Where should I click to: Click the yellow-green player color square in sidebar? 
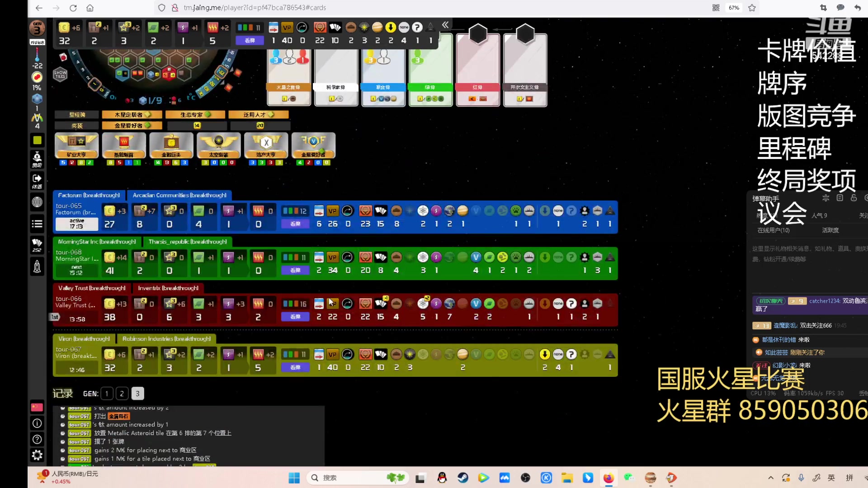pyautogui.click(x=37, y=141)
